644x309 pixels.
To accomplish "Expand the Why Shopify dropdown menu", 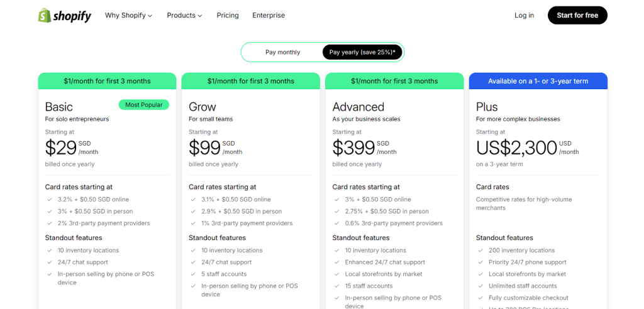I will point(128,16).
